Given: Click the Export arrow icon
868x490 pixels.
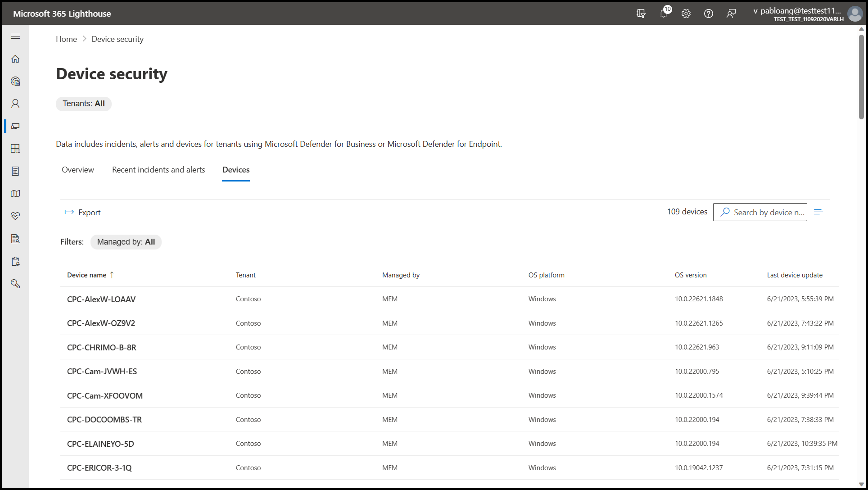Looking at the screenshot, I should pyautogui.click(x=69, y=212).
